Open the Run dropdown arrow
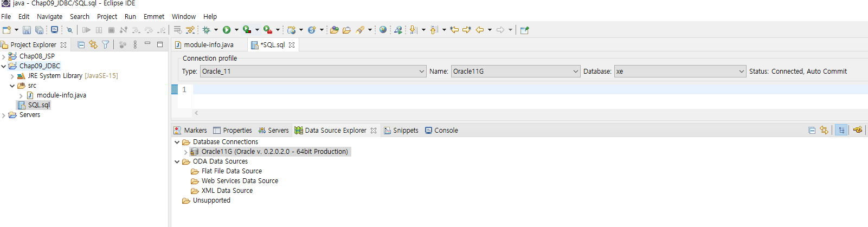Screen dimensions: 868x227 [x=236, y=30]
